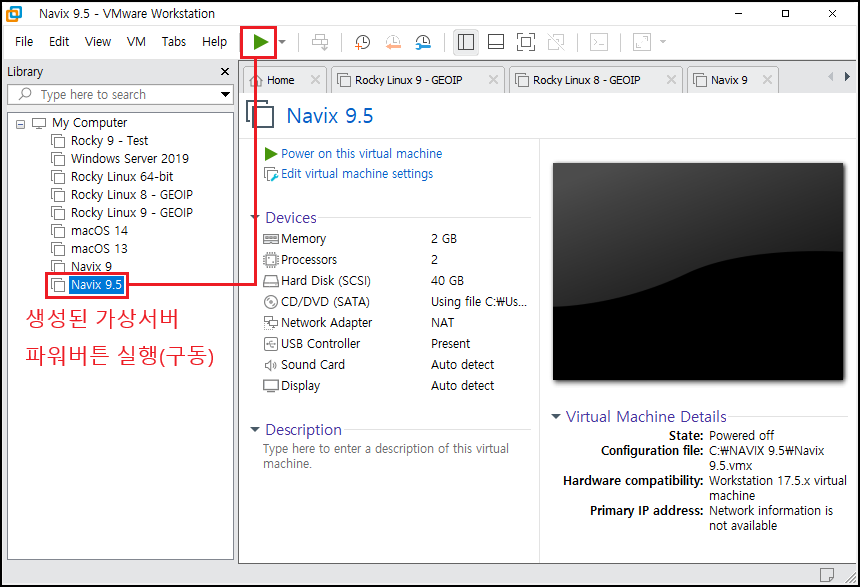Viewport: 860px width, 587px height.
Task: Open the Edit menu
Action: click(x=59, y=42)
